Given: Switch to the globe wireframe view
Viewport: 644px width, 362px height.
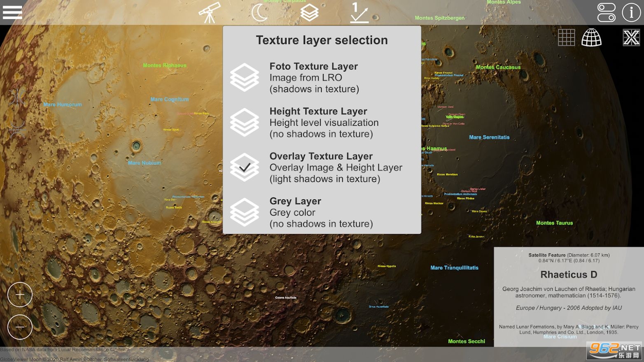Looking at the screenshot, I should pos(591,38).
